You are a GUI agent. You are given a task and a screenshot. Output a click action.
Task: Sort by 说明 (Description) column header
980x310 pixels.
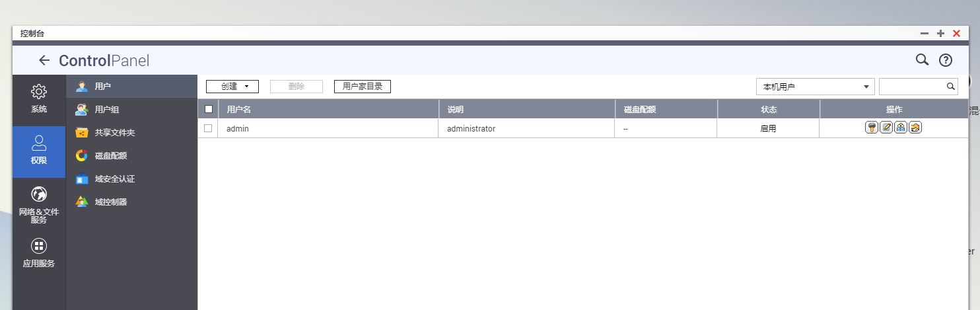tap(527, 109)
